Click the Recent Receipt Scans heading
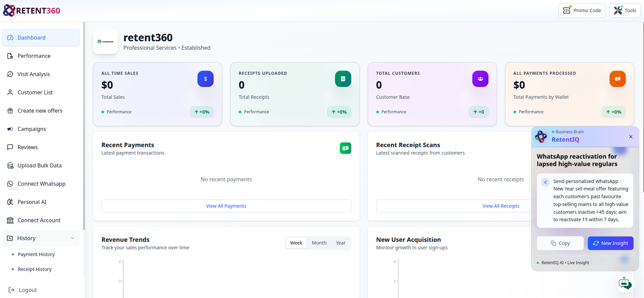 [408, 145]
